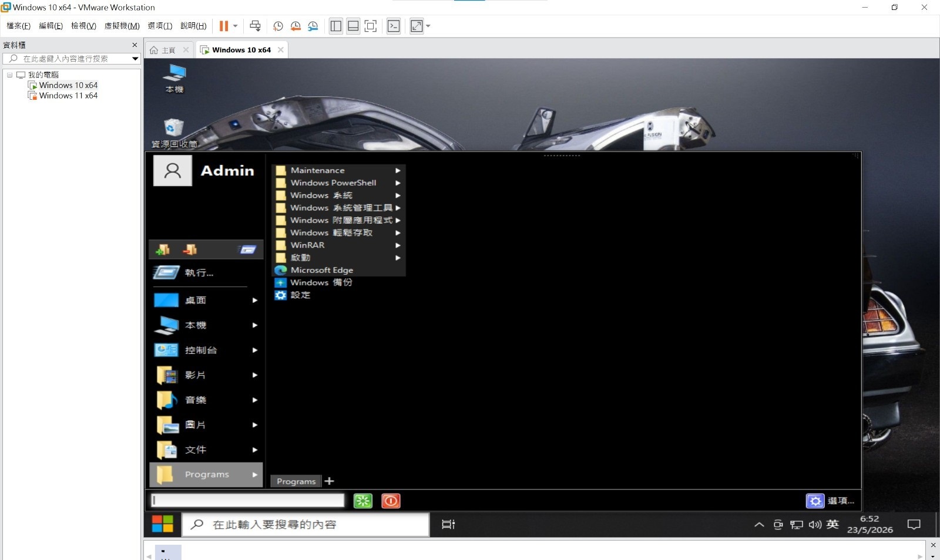This screenshot has height=560, width=940.
Task: Open the WinRAR folder
Action: click(x=339, y=245)
